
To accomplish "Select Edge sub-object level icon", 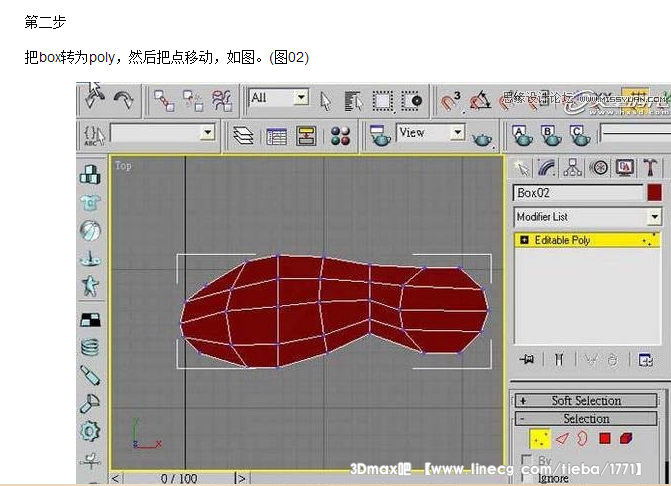I will pos(562,439).
